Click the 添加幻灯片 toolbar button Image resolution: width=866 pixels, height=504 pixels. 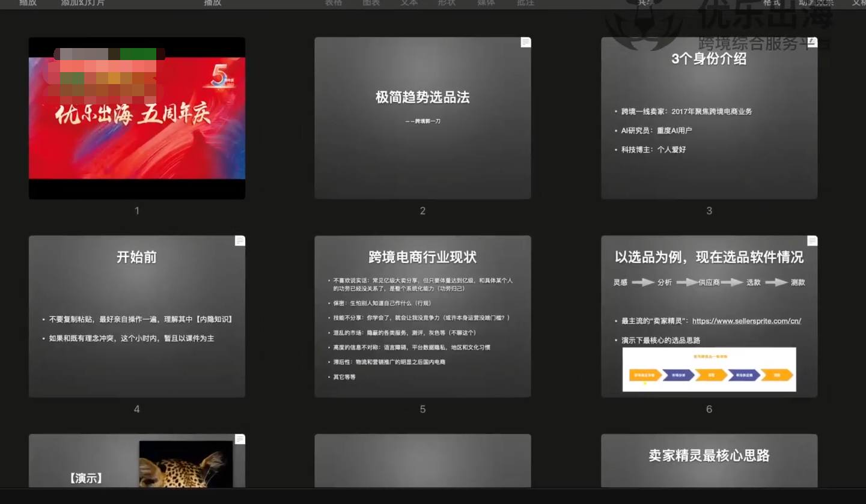(x=83, y=3)
